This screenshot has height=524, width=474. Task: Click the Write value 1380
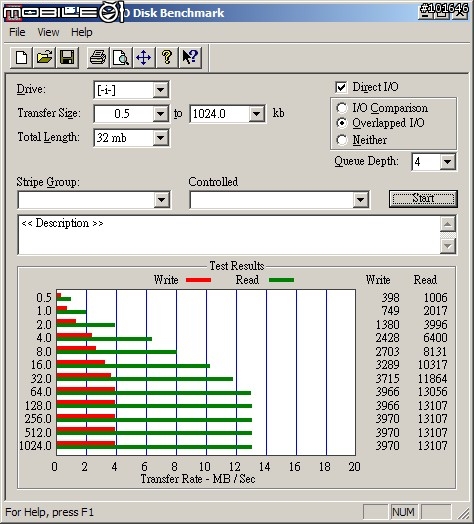387,324
